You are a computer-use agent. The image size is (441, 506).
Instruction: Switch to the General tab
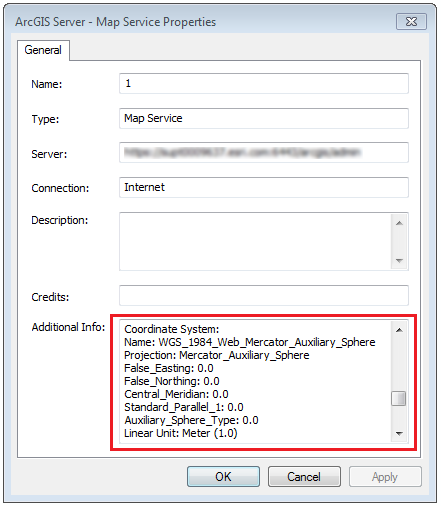pos(43,50)
